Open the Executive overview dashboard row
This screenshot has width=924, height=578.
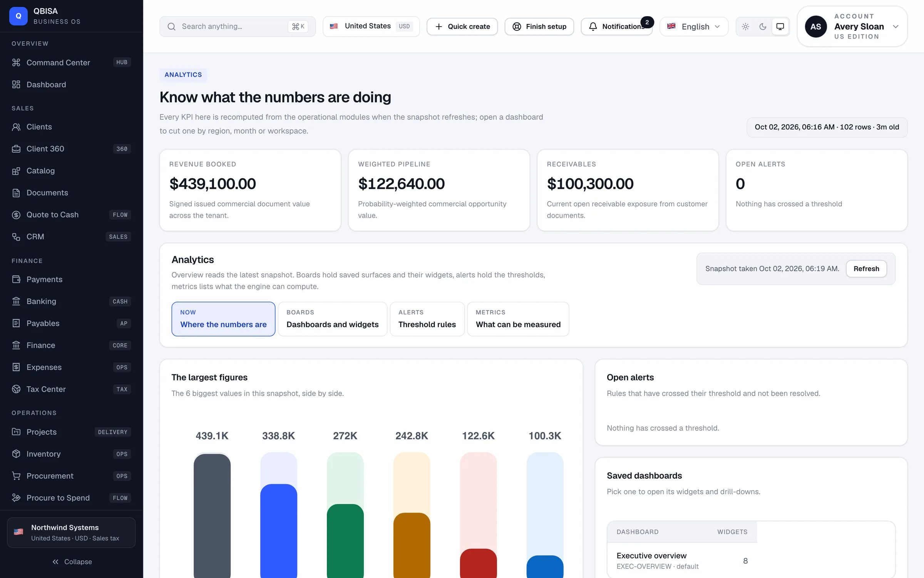(682, 561)
